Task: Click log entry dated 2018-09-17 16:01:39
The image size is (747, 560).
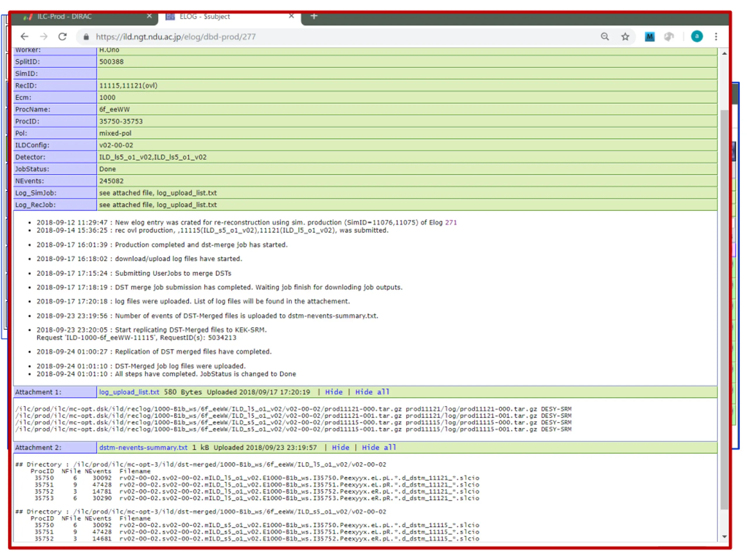Action: click(162, 245)
